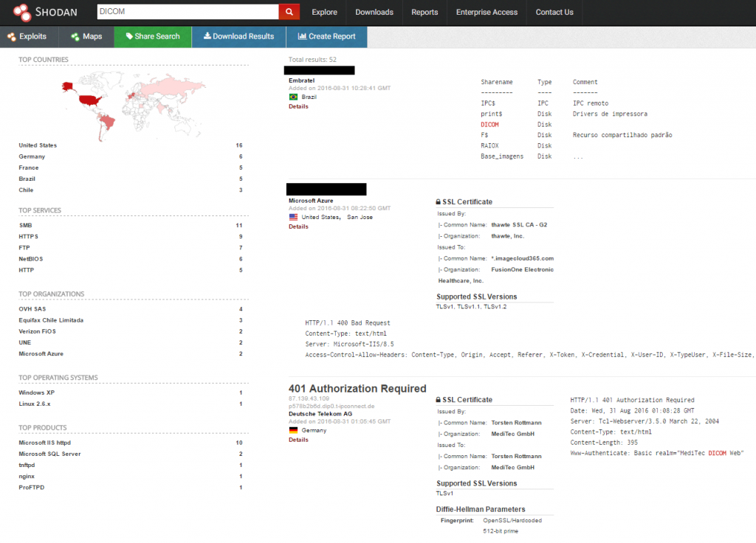Filter by Linux 2.6.x operating system
The image size is (756, 543).
coord(35,404)
